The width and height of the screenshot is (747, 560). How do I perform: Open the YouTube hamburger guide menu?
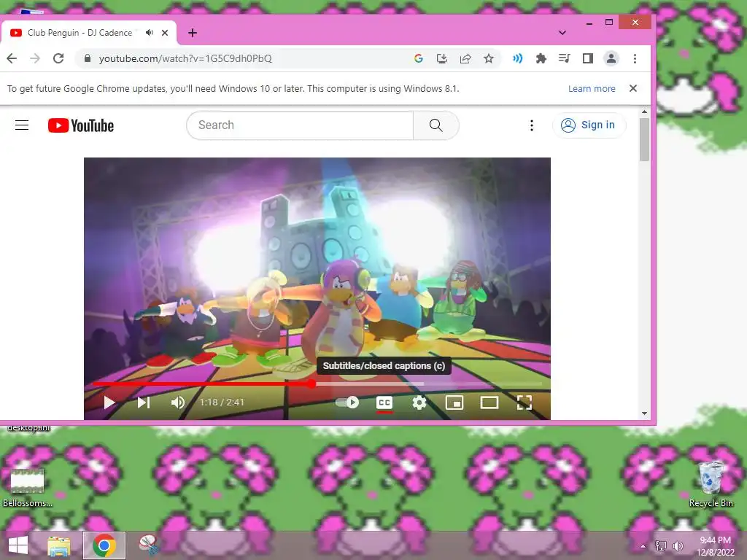click(x=22, y=125)
